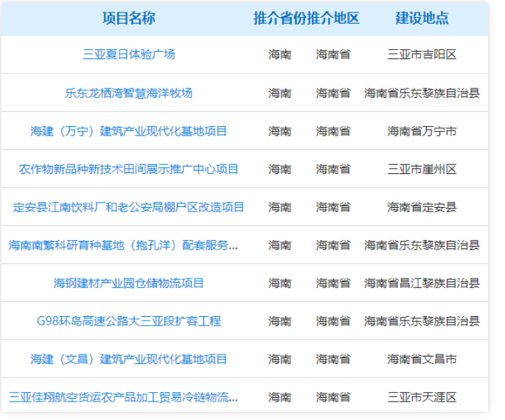
Task: Click 海南 province cell in 三亚夏日体验广场 row
Action: click(280, 55)
